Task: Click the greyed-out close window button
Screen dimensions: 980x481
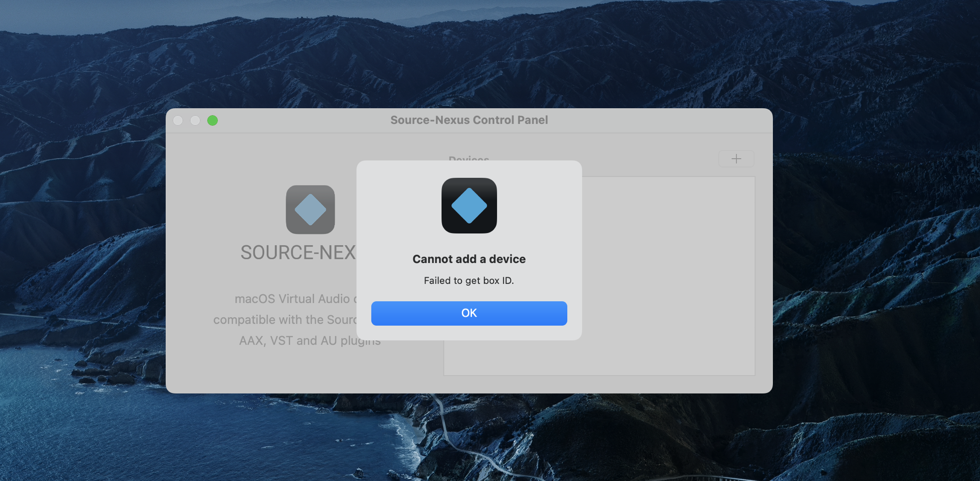Action: pos(178,120)
